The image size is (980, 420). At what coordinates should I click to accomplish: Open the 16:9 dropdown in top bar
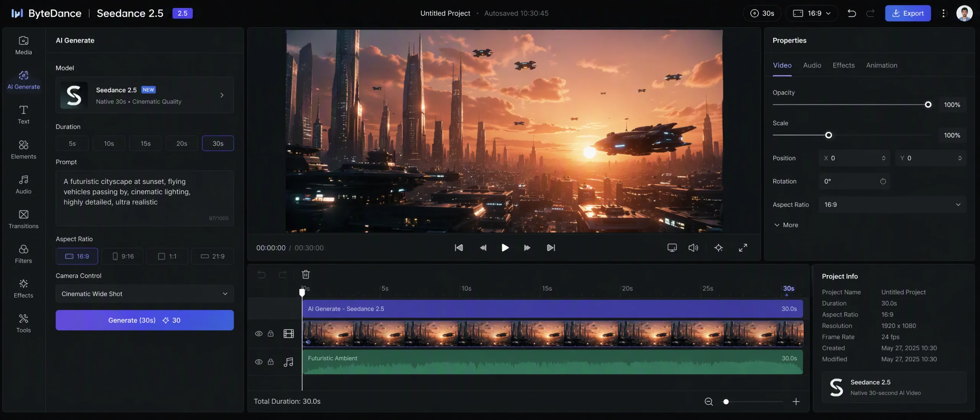(812, 13)
